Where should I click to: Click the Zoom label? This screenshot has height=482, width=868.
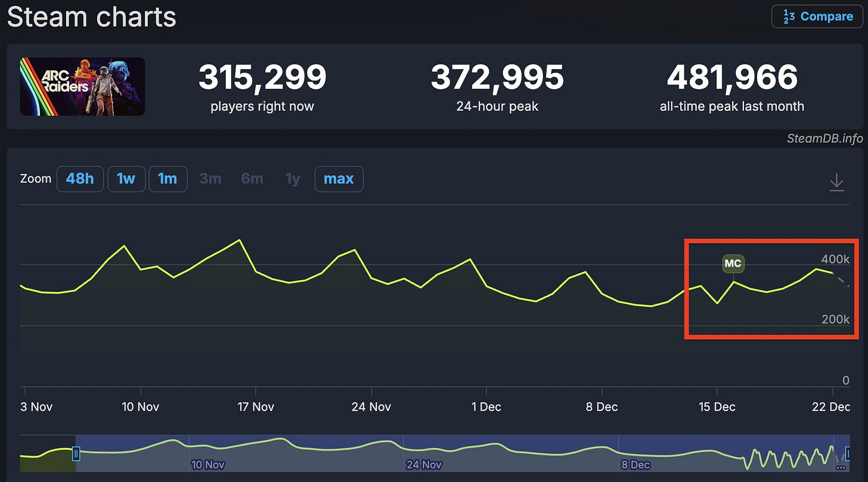(36, 179)
